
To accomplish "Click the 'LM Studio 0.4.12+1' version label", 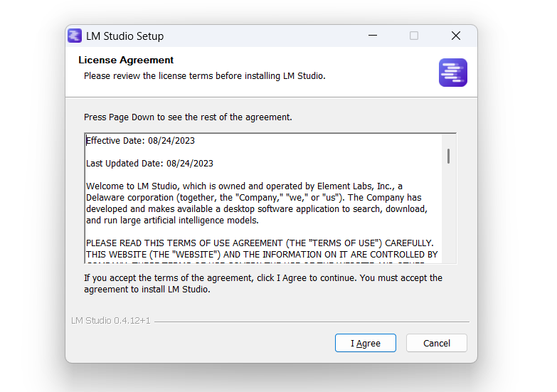I will (111, 321).
